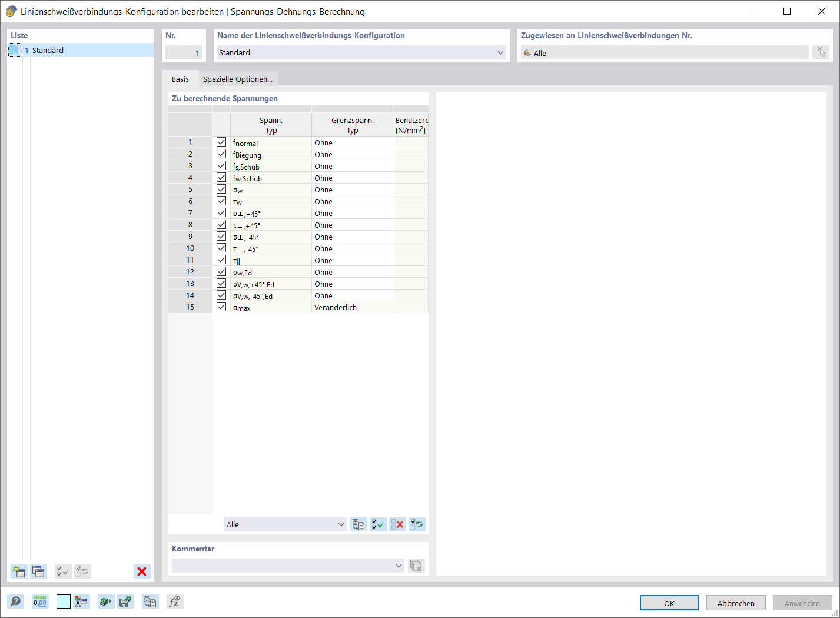Maximize the dialog window

click(787, 11)
